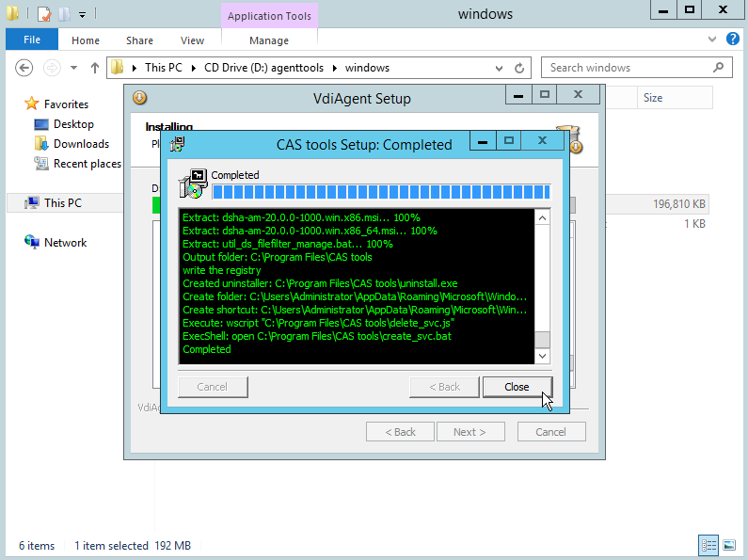Click Cancel button in VdiAgent Setup
748x560 pixels.
551,432
